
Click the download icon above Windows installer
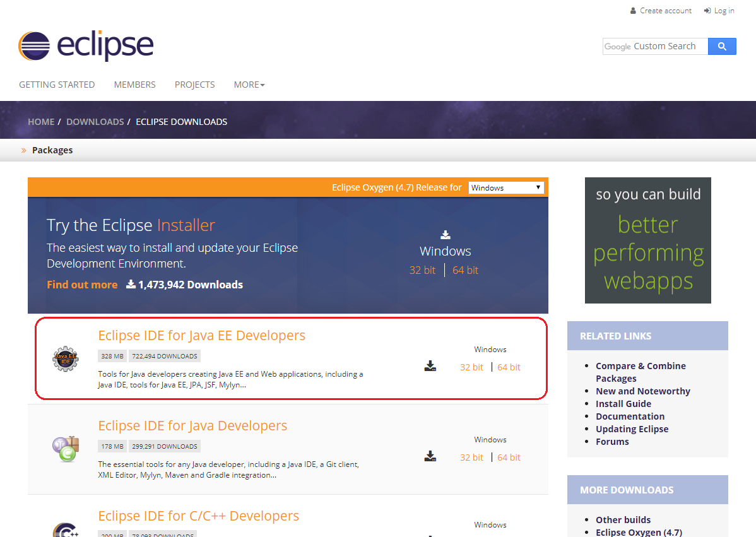point(446,235)
